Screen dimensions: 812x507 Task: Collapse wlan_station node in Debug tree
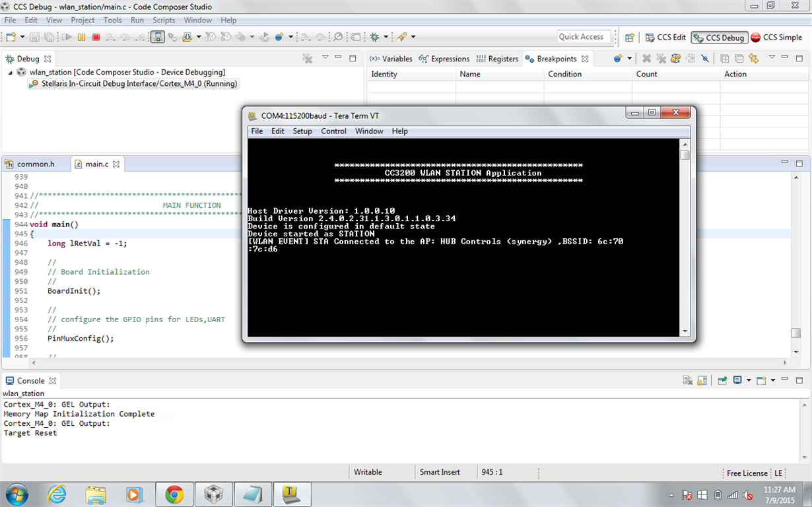coord(11,72)
